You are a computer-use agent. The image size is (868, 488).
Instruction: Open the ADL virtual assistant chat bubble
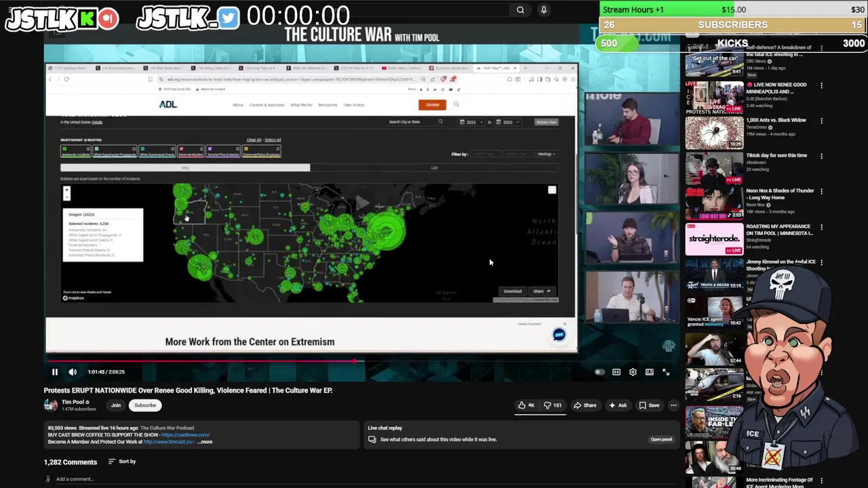[x=559, y=335]
